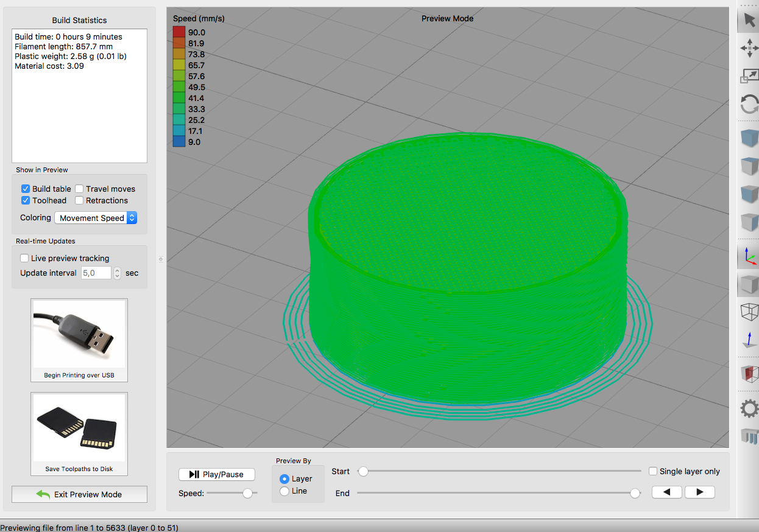Switch to top view cube icon
The width and height of the screenshot is (759, 532).
[x=749, y=166]
